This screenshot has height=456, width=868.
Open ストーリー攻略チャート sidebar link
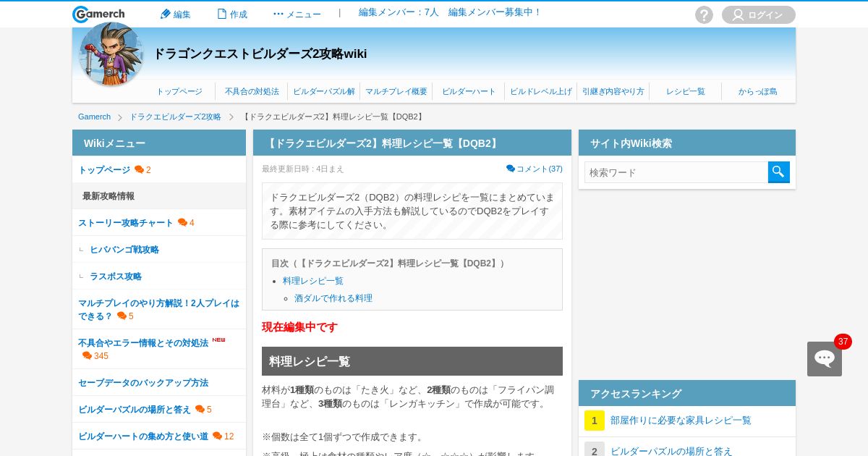coord(126,223)
